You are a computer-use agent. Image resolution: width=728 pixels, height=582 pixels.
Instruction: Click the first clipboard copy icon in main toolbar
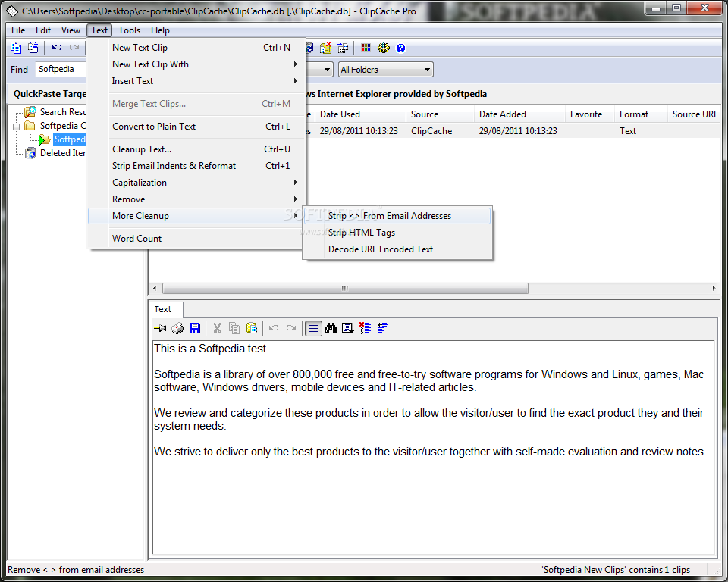(16, 48)
